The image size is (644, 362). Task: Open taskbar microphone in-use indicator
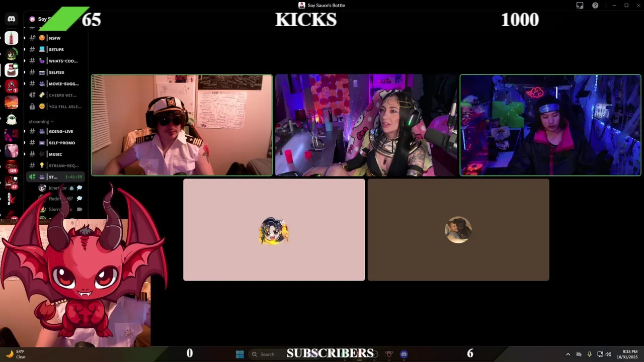point(589,354)
